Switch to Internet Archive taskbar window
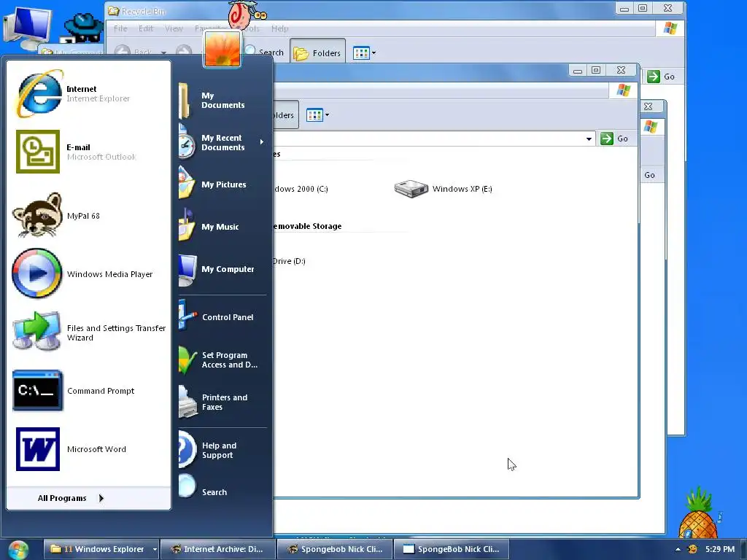747x560 pixels. pos(218,549)
